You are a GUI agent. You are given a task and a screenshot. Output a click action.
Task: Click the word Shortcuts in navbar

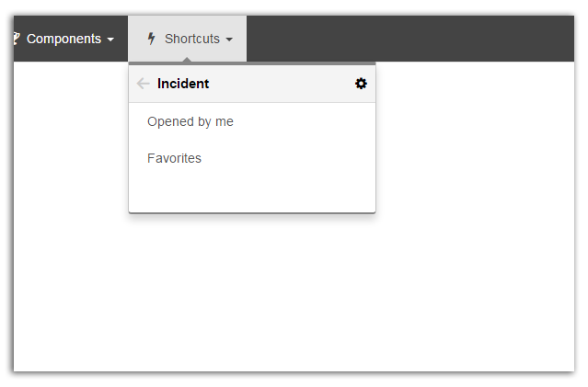(192, 39)
